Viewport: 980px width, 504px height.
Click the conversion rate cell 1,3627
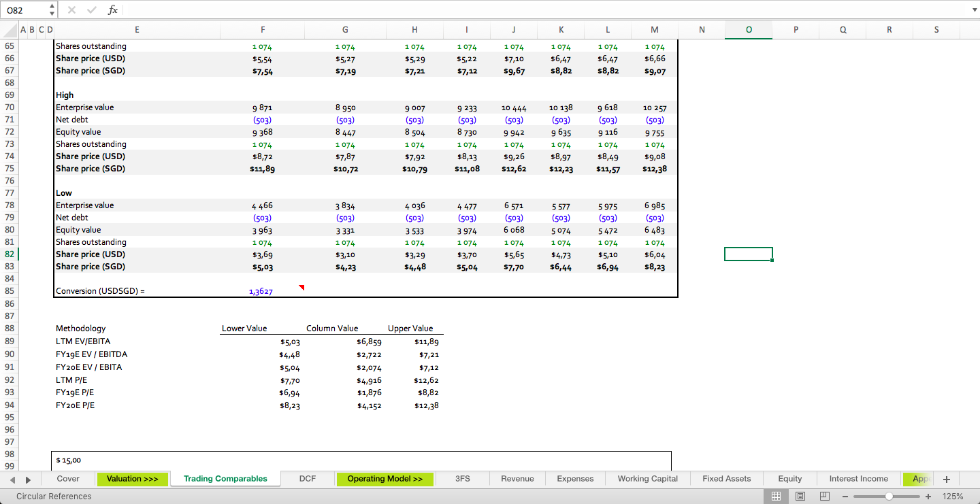tap(261, 292)
